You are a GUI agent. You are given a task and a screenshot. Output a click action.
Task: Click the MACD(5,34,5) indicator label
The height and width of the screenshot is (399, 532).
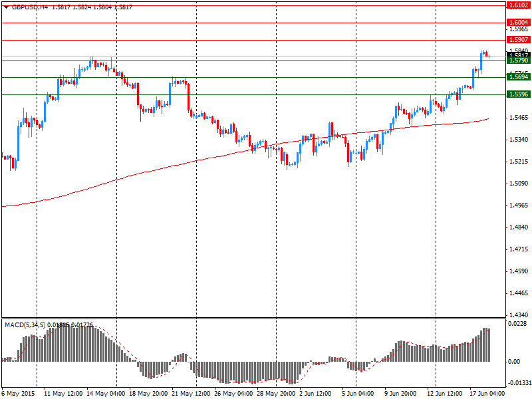[25, 325]
